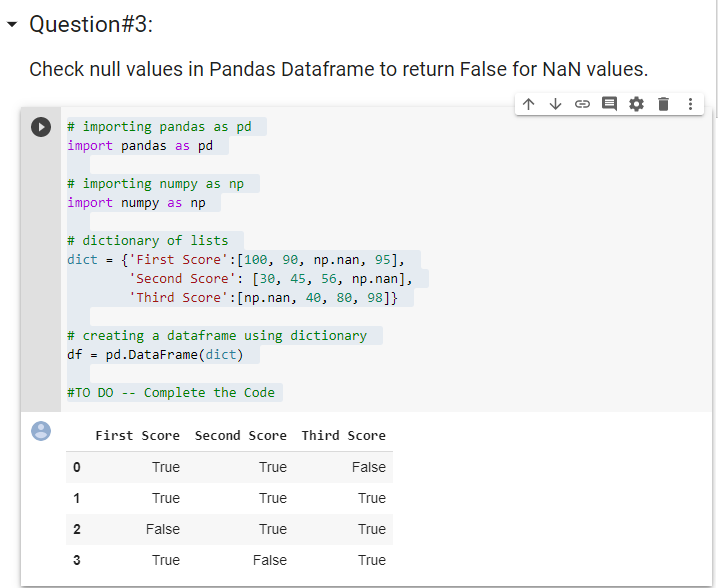Viewport: 718px width, 588px height.
Task: Run the code cell with the play button
Action: [41, 127]
